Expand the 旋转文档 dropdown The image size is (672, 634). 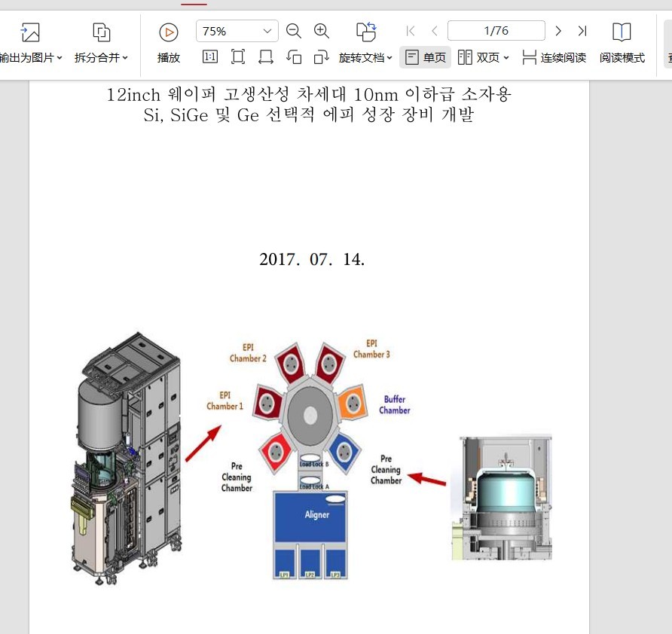pos(389,57)
